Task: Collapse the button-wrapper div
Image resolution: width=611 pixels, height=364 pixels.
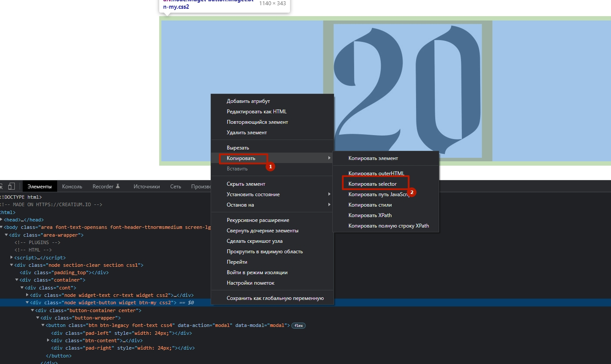Action: [38, 318]
